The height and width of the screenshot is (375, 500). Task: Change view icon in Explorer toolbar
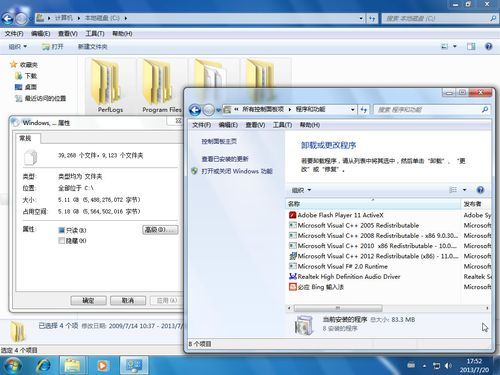(x=444, y=46)
